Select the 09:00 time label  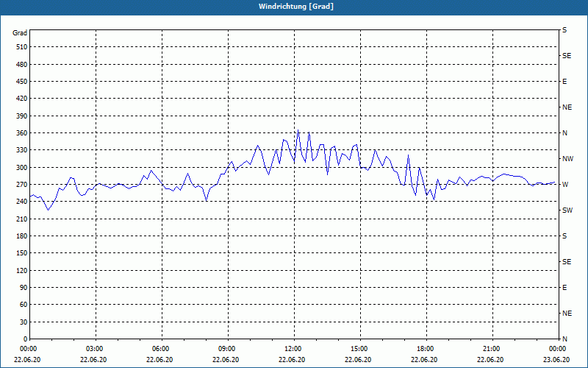(x=228, y=349)
